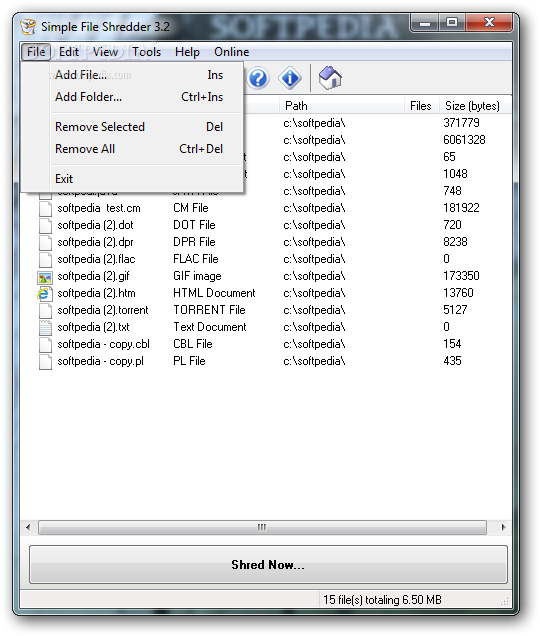Click the size value 173350
Viewport: 540px width, 636px height.
point(462,277)
